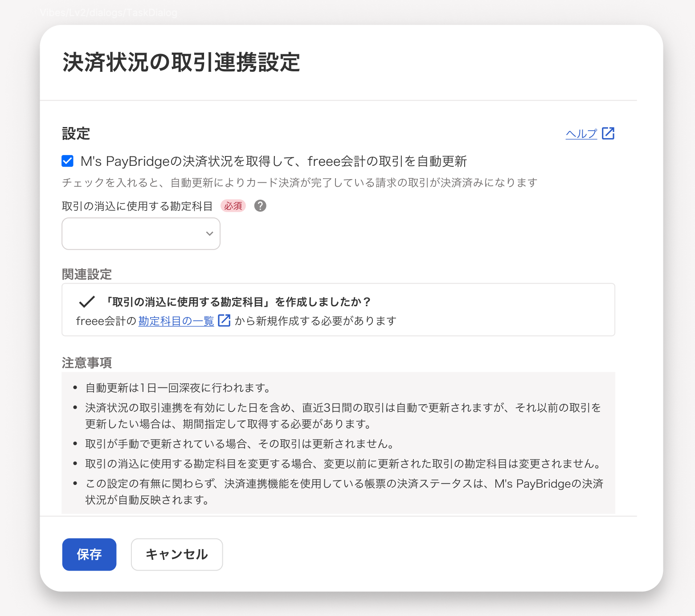Uncheck the M's PayBridge auto-update checkbox
Viewport: 695px width, 616px height.
68,161
